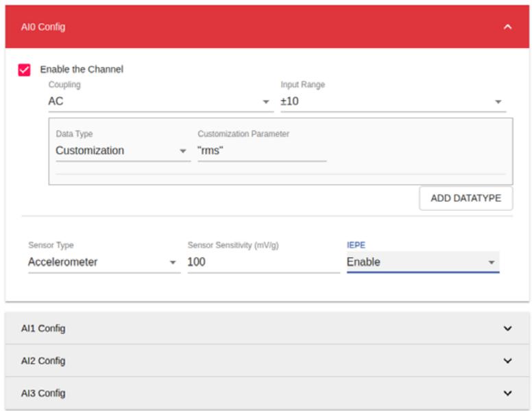The width and height of the screenshot is (532, 411).
Task: Expand the AI3 Config panel header
Action: (267, 393)
